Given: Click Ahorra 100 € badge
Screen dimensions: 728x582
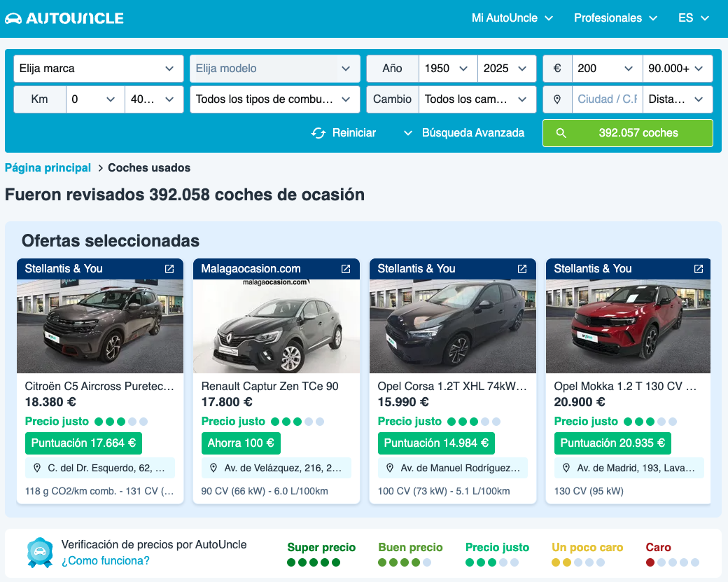Looking at the screenshot, I should [x=241, y=443].
